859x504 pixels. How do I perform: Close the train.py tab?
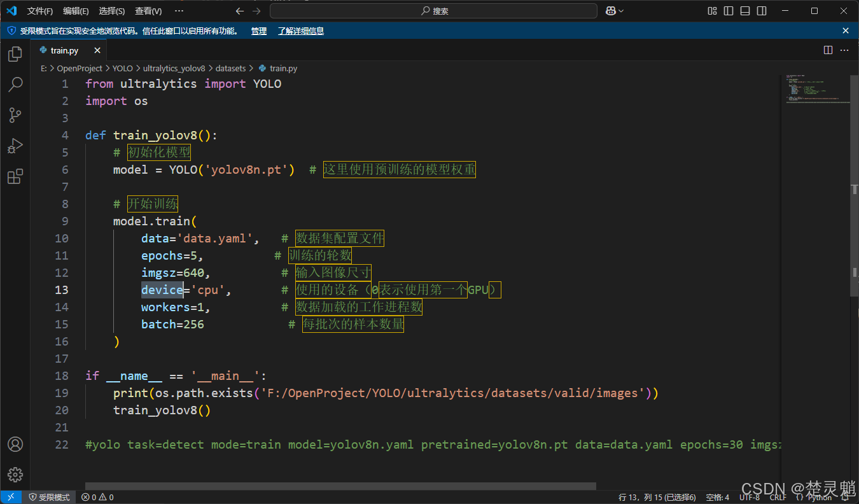tap(97, 50)
